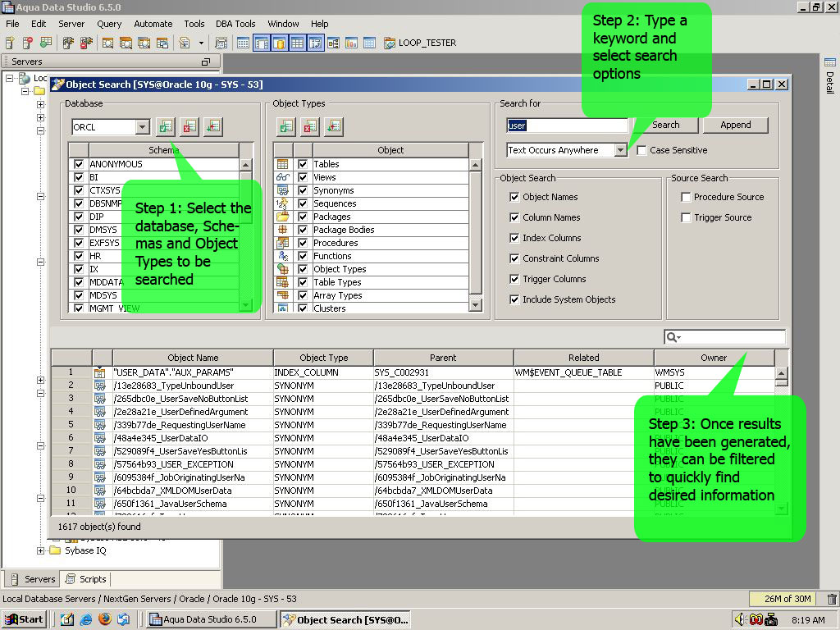Switch to the Scripts tab
840x630 pixels.
click(86, 579)
